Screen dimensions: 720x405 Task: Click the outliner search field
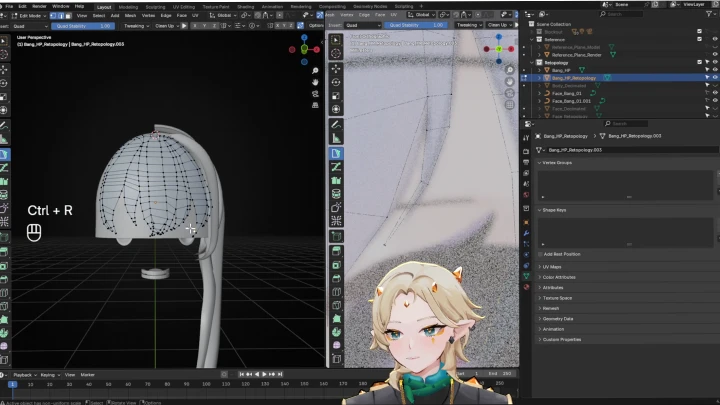[x=621, y=14]
